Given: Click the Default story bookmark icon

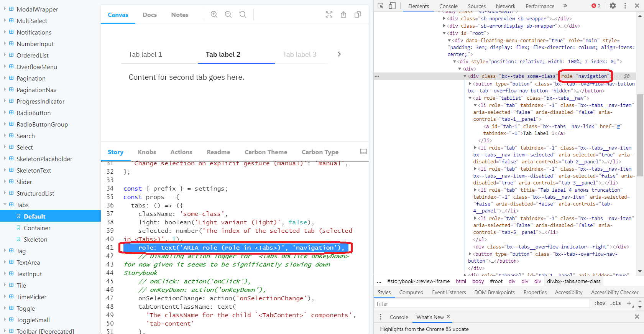Looking at the screenshot, I should (x=18, y=216).
